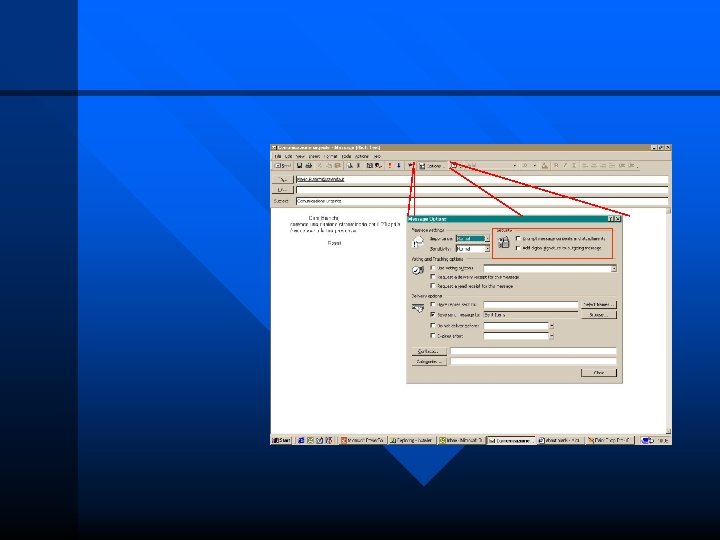This screenshot has height=540, width=720.
Task: Open the voting buttons dropdown list
Action: click(x=613, y=269)
